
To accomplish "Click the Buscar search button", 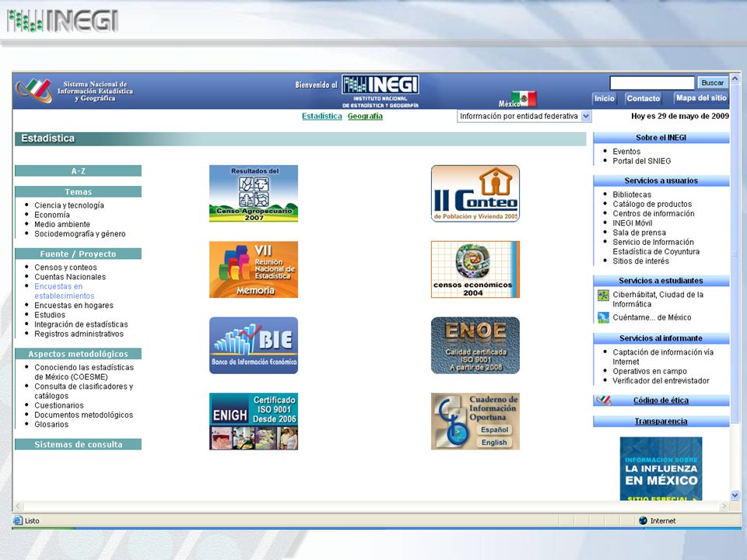I will click(712, 83).
